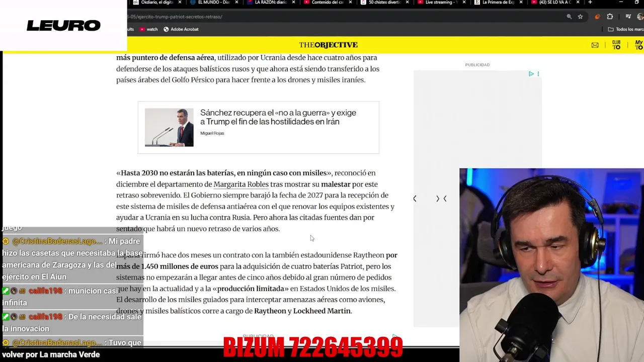Open the ad choices triangle icon
644x362 pixels.
pyautogui.click(x=531, y=74)
